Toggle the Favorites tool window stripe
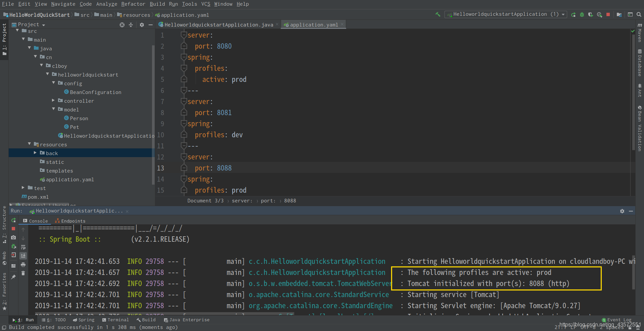Image resolution: width=644 pixels, height=331 pixels. coord(4,291)
